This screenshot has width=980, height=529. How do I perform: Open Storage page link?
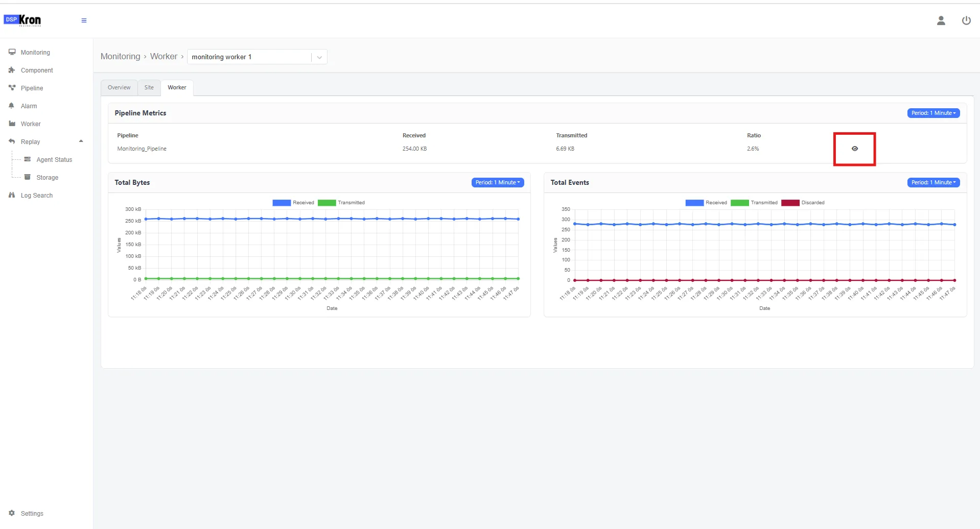(x=48, y=177)
